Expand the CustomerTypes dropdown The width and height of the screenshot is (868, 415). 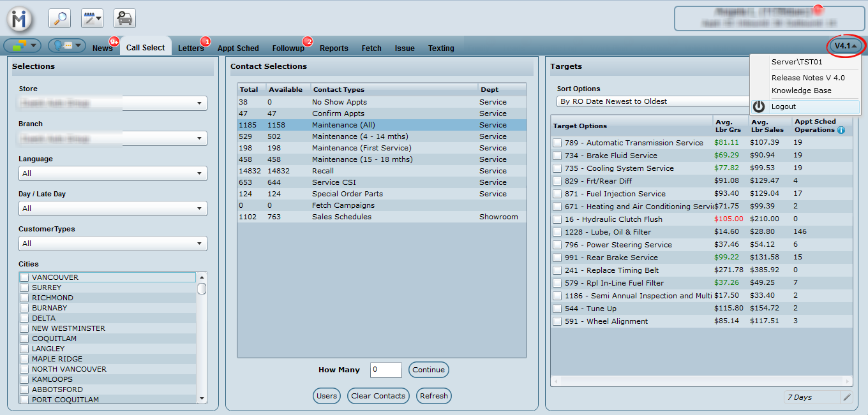click(x=112, y=244)
